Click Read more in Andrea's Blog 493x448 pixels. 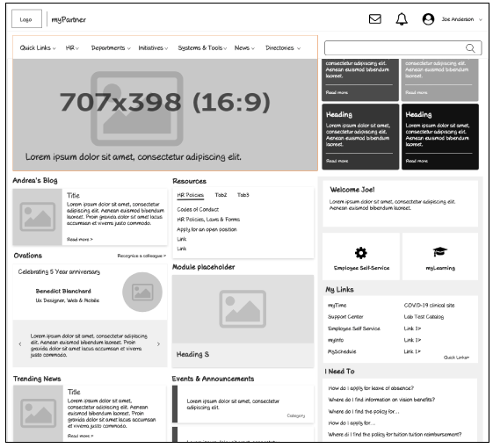[x=80, y=240]
